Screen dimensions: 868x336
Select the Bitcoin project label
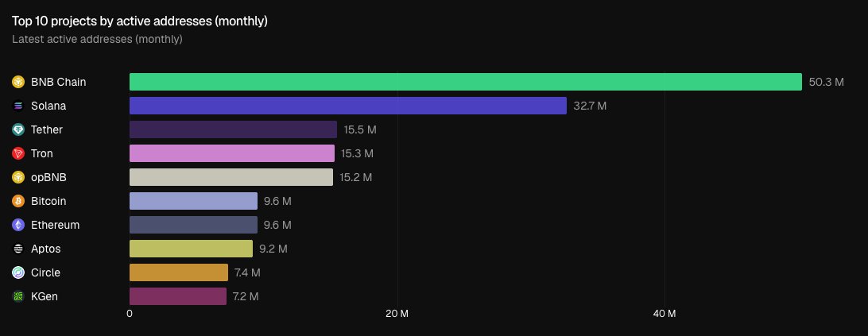(48, 201)
